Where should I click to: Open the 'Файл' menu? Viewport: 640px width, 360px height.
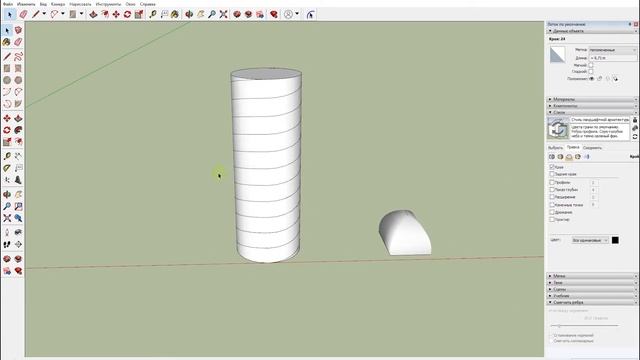pyautogui.click(x=8, y=4)
